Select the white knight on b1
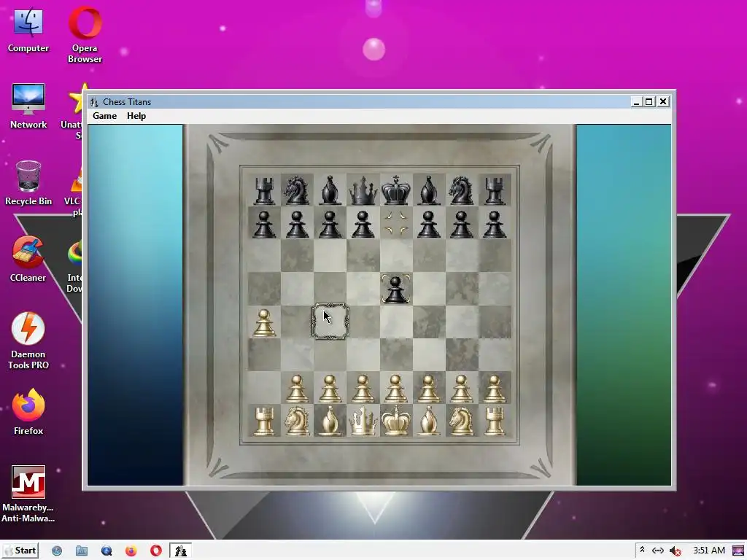This screenshot has width=747, height=560. tap(297, 421)
